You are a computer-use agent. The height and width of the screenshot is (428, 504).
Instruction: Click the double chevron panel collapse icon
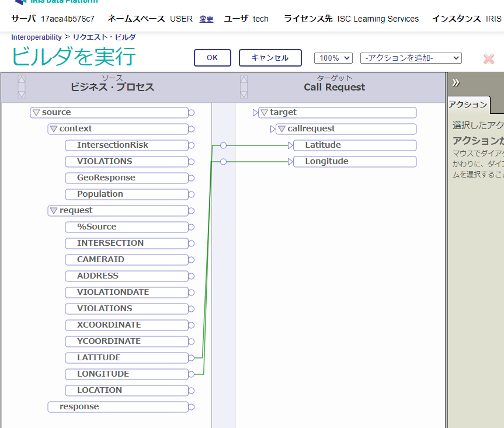[456, 82]
